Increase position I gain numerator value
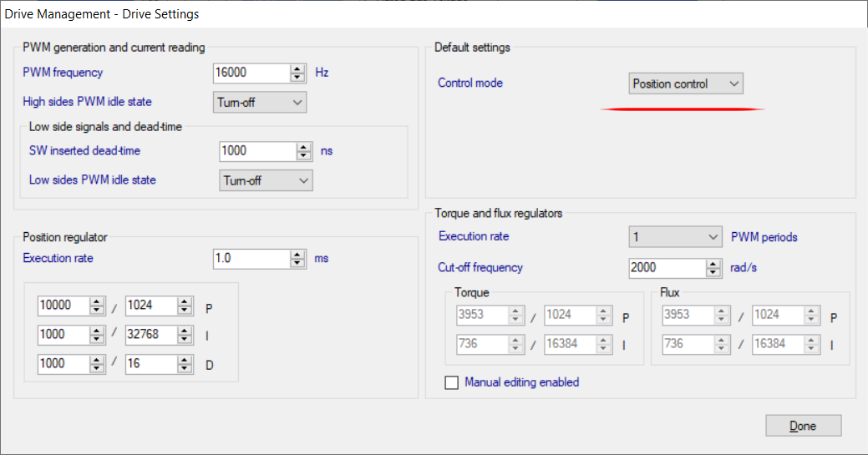 (96, 331)
